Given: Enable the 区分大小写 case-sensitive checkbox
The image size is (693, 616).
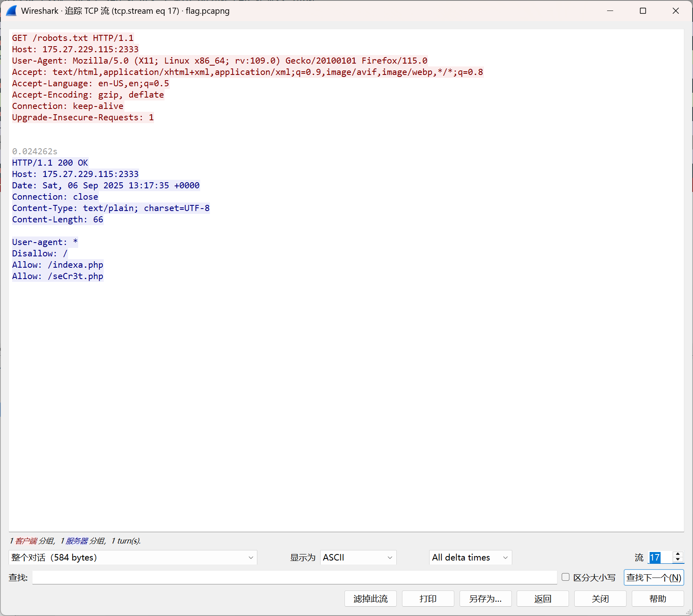Looking at the screenshot, I should coord(565,577).
